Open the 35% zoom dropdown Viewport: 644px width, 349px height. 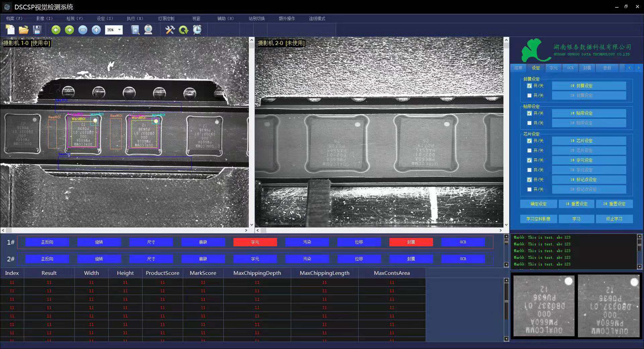[x=119, y=30]
